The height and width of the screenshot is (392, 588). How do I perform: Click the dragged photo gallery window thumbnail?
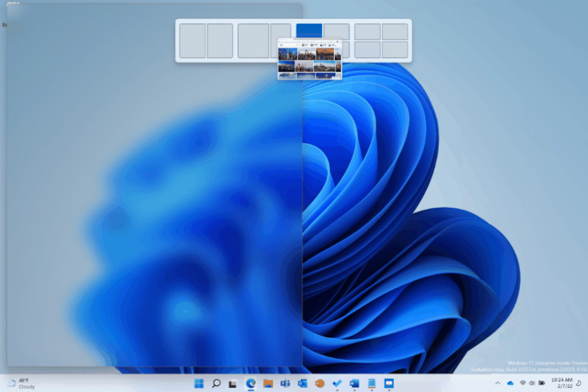[x=309, y=60]
